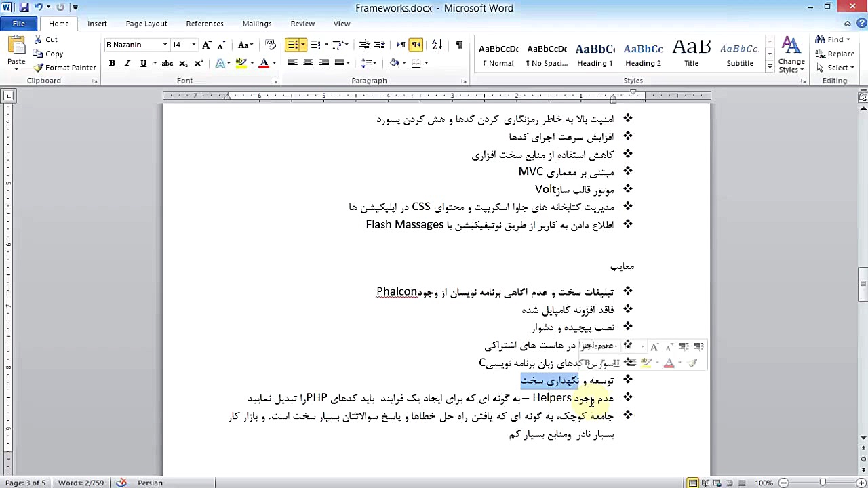Viewport: 868px width, 488px height.
Task: Open the font size dropdown
Action: coord(193,44)
